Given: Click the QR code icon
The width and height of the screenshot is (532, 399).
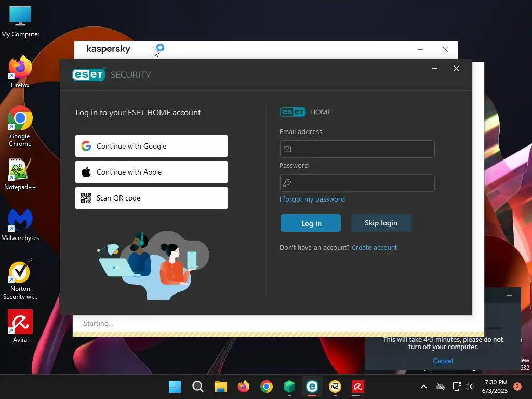Looking at the screenshot, I should pyautogui.click(x=86, y=198).
